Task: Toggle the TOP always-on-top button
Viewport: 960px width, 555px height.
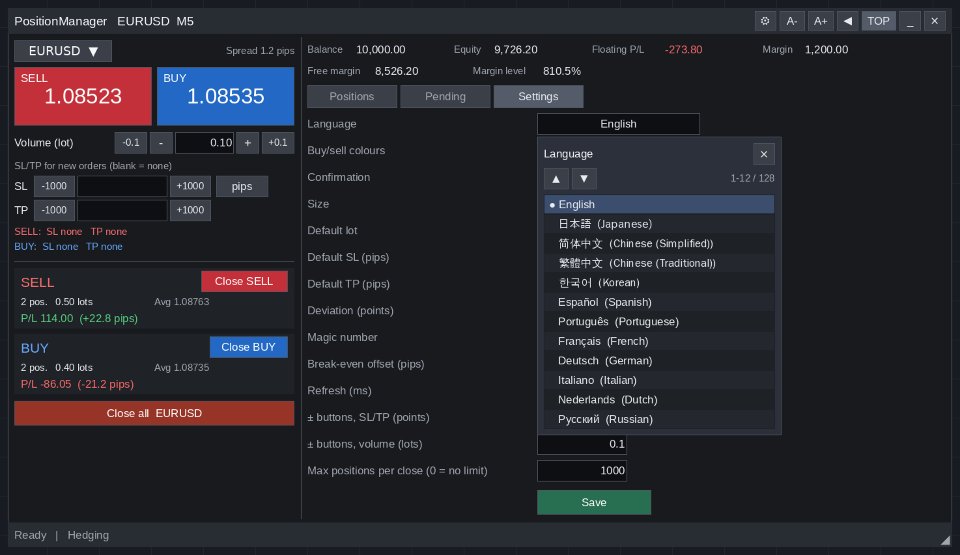Action: [879, 21]
